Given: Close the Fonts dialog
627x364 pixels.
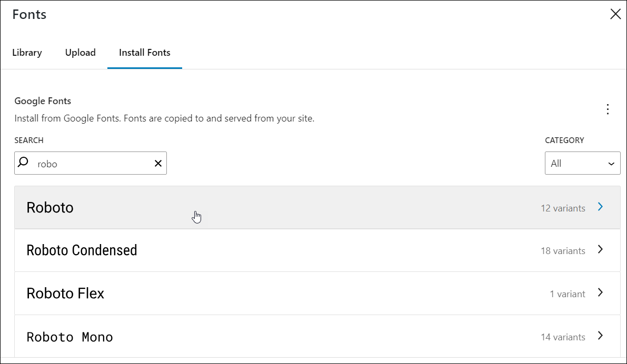Looking at the screenshot, I should (x=615, y=14).
